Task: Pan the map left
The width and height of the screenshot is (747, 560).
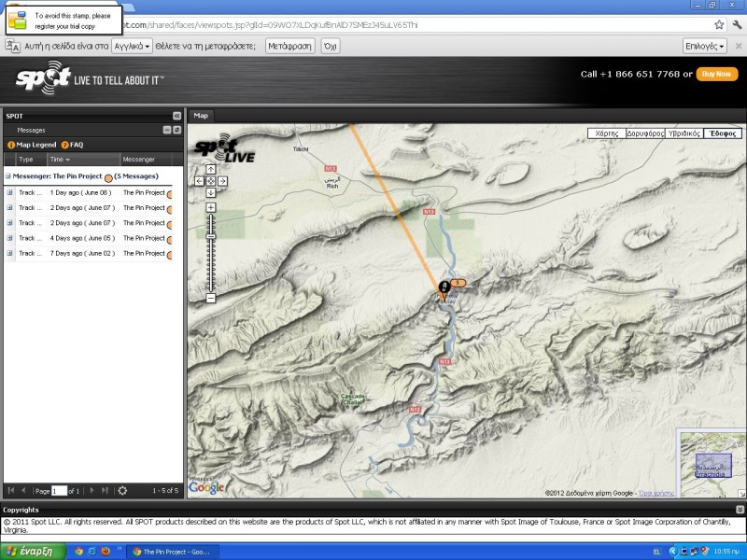Action: (x=199, y=181)
